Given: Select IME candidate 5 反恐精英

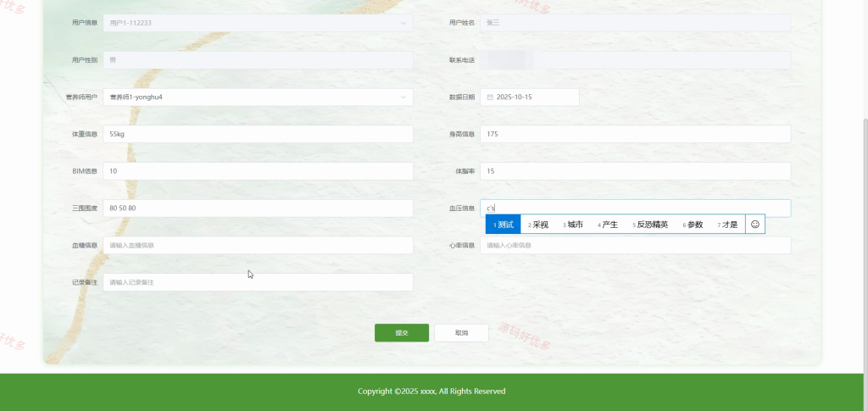Looking at the screenshot, I should click(x=650, y=225).
